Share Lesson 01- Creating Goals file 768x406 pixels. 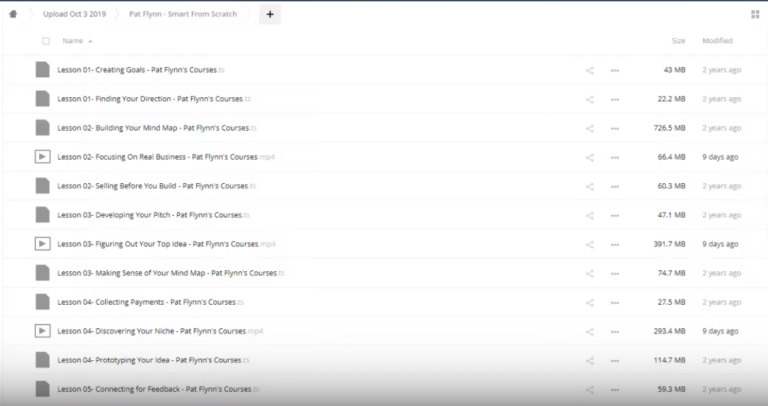(590, 71)
